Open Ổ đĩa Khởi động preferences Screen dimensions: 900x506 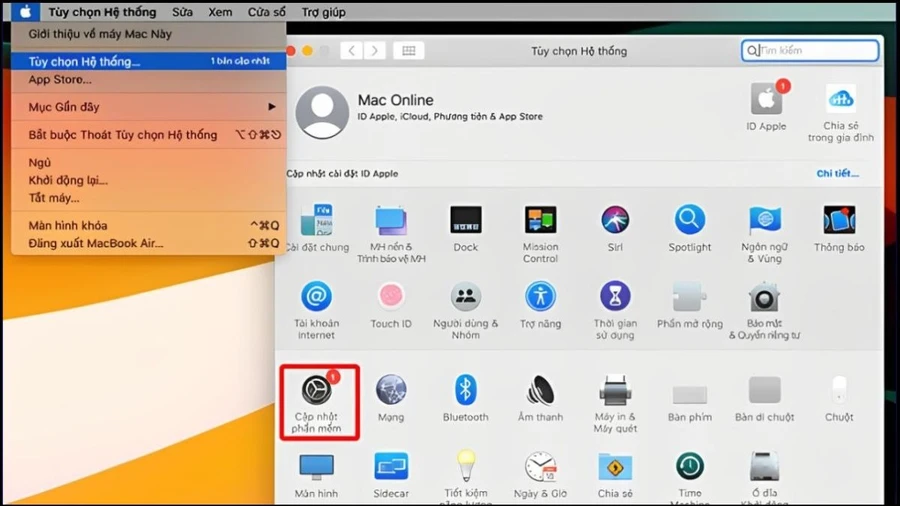pos(765,477)
